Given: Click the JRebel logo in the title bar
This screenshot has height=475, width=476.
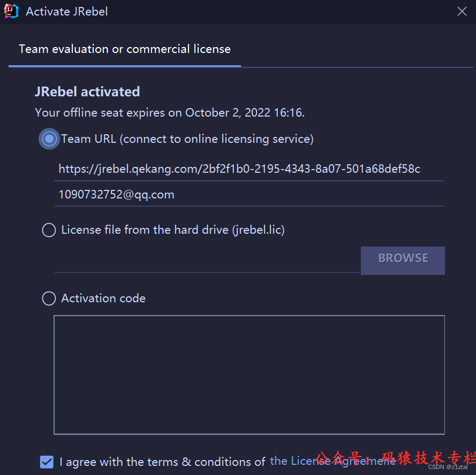Looking at the screenshot, I should click(11, 11).
